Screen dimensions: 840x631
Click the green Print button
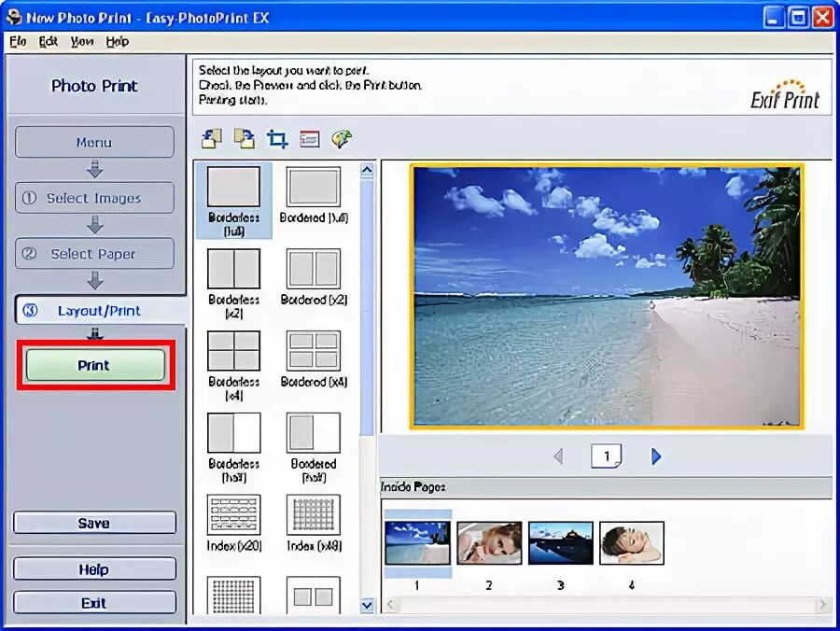tap(95, 365)
